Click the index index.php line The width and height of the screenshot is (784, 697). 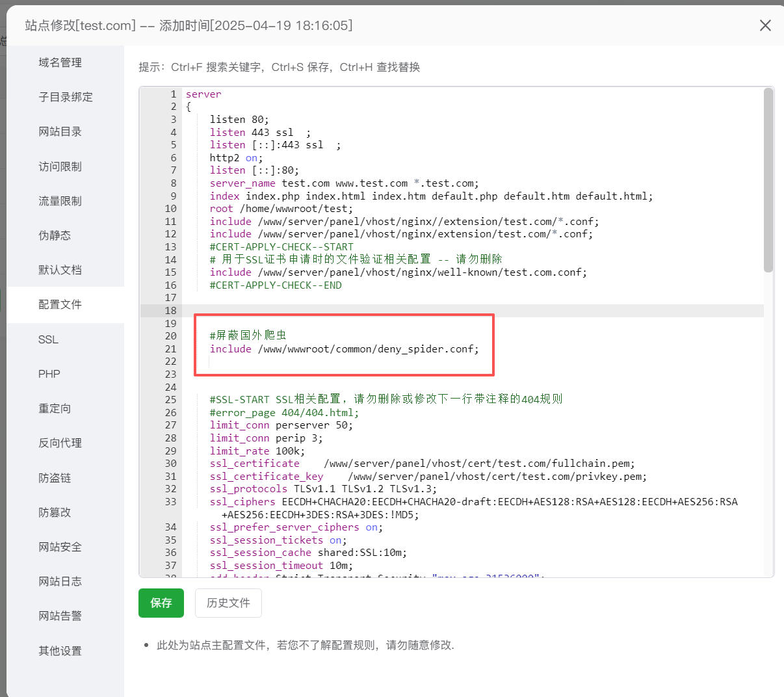coord(431,196)
